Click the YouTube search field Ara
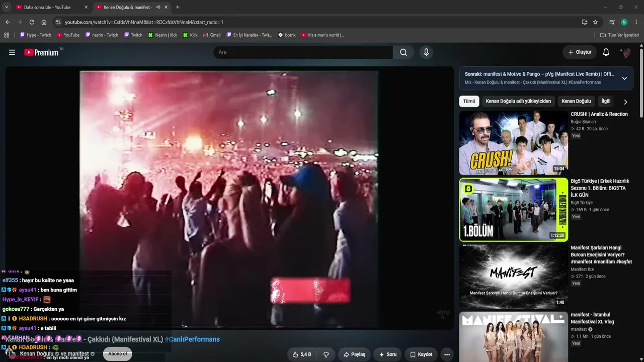The width and height of the screenshot is (644, 362). [x=303, y=52]
